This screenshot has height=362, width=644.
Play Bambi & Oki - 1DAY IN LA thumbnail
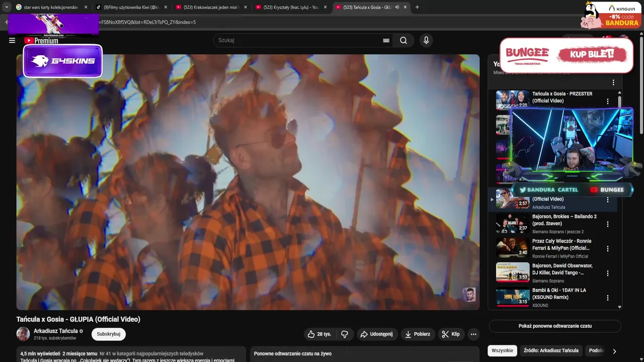(x=513, y=297)
